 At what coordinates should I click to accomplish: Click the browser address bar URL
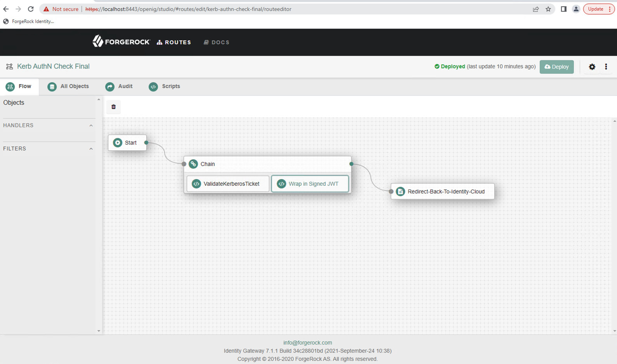[x=188, y=9]
